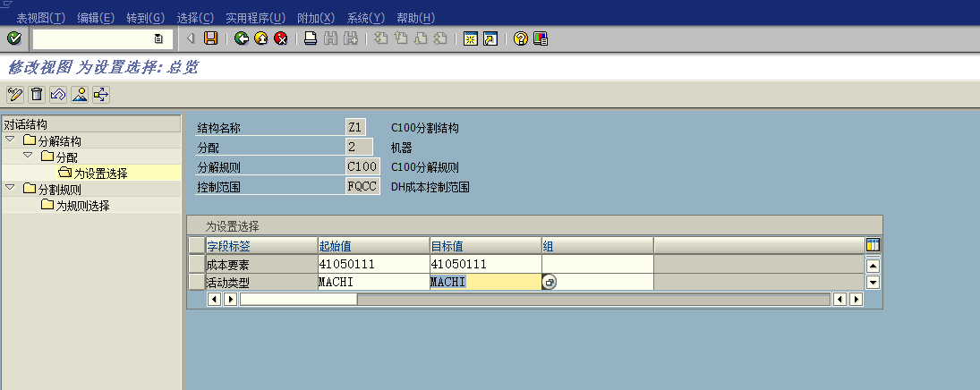Click the table vertical scroll up arrow
The height and width of the screenshot is (390, 980).
(873, 265)
